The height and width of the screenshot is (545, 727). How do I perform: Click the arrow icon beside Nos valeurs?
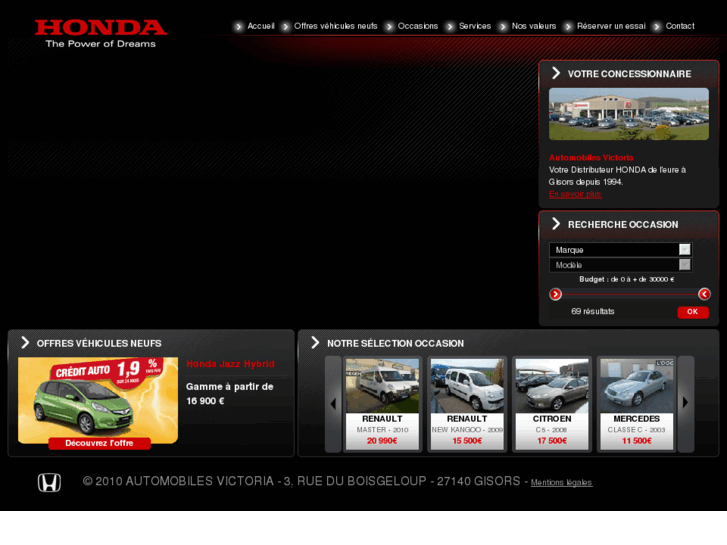click(x=503, y=26)
